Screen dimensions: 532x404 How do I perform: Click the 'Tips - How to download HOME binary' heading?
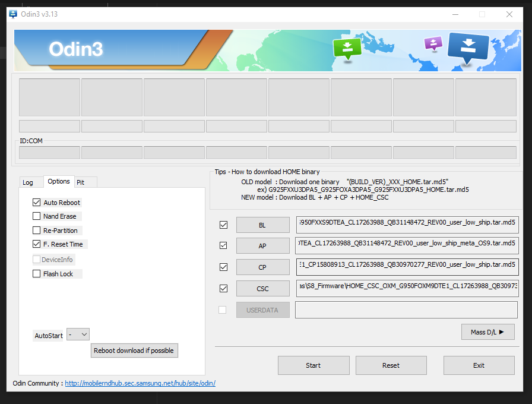point(267,172)
